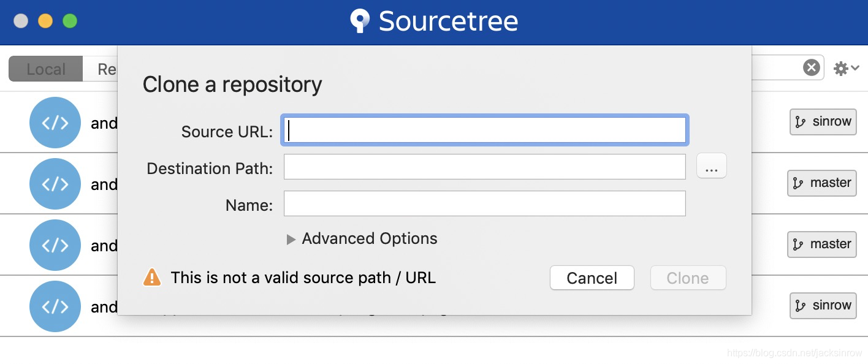
Task: Click the third repository's code icon
Action: point(55,245)
